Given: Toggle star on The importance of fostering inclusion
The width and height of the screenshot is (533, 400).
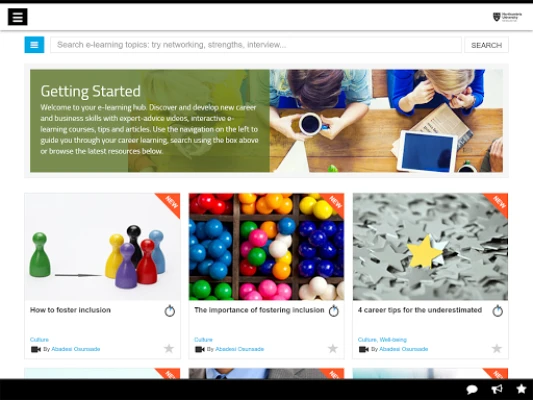Looking at the screenshot, I should [x=333, y=348].
